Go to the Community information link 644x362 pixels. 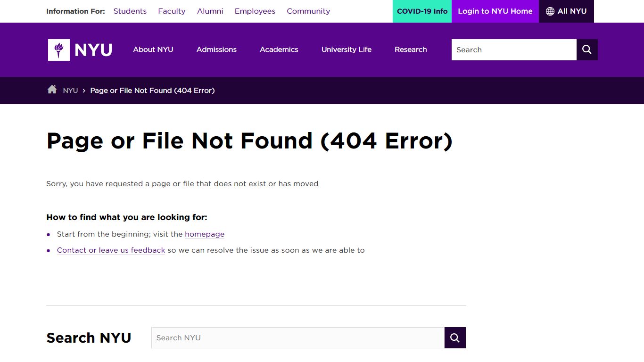[x=308, y=11]
